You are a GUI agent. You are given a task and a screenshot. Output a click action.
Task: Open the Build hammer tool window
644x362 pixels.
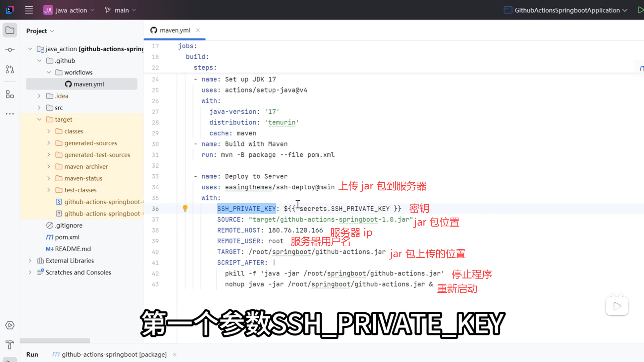click(10, 345)
